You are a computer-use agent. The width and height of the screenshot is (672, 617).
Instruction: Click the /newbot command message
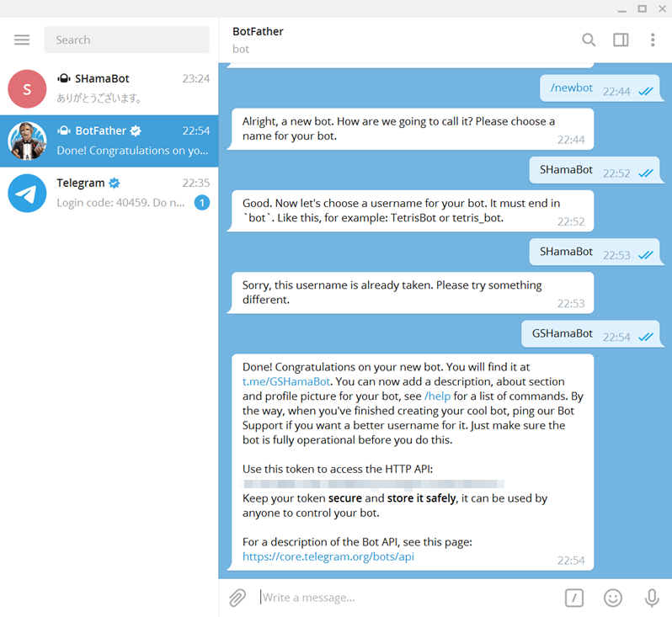click(x=571, y=88)
